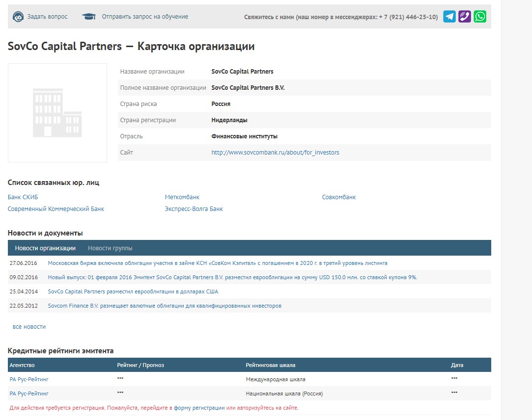Click 'Рейтинг / Прогноз' column header

tap(140, 365)
